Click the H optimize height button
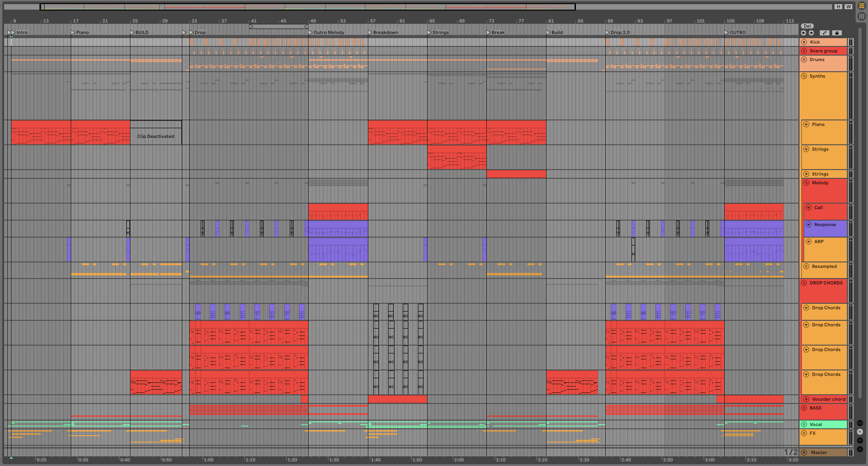 coord(839,7)
